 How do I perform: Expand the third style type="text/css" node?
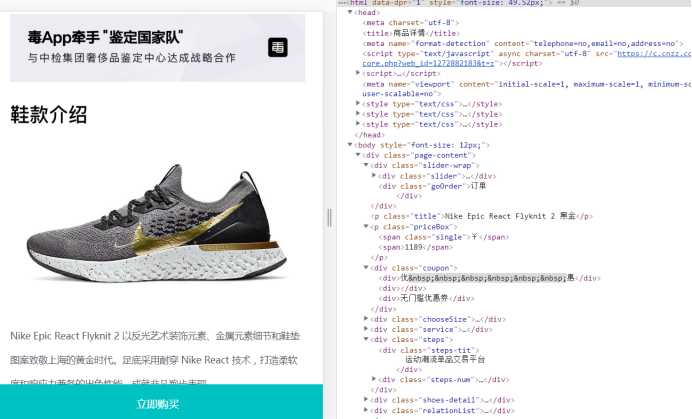[x=358, y=124]
